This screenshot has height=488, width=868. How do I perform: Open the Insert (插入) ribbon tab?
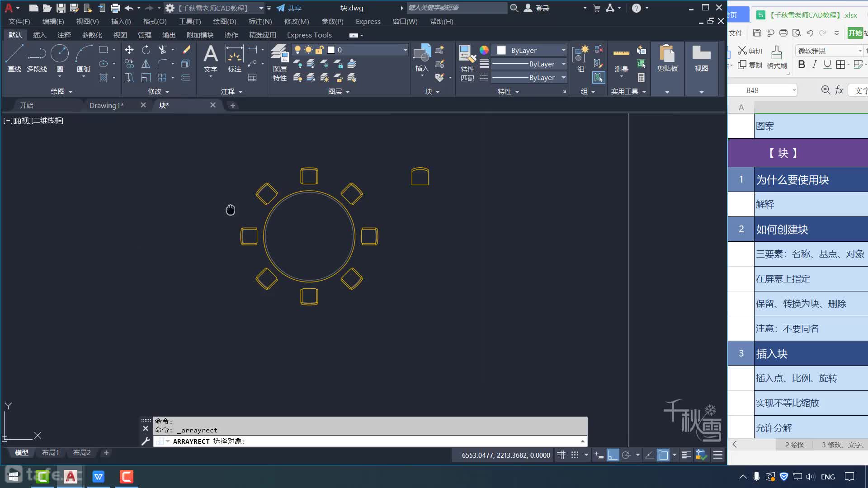click(39, 35)
